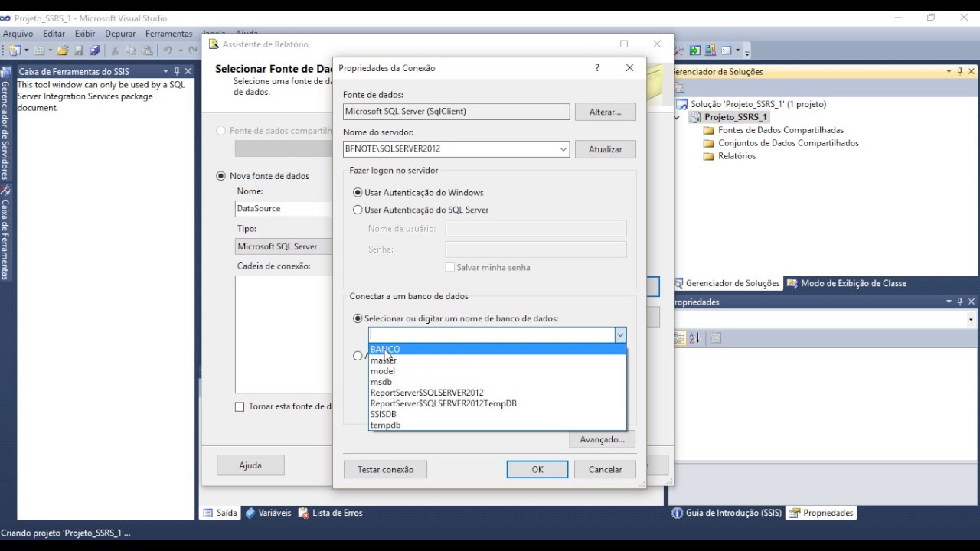Click the Alterar... button
Image resolution: width=980 pixels, height=551 pixels.
coord(605,112)
